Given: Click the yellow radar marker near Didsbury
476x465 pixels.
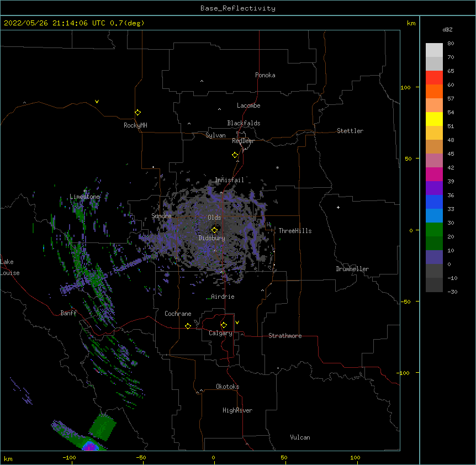Looking at the screenshot, I should click(x=214, y=230).
